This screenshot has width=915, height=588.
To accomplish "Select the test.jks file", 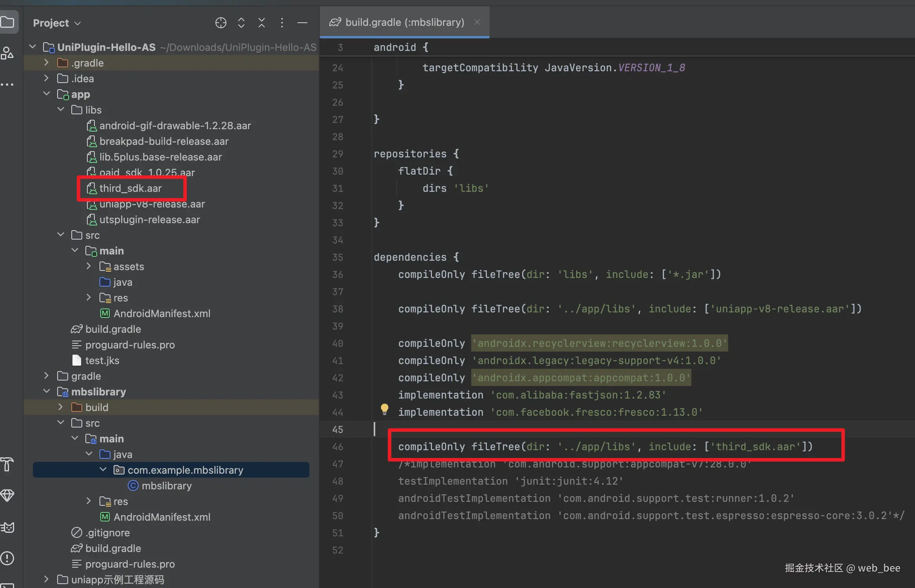I will (x=102, y=360).
